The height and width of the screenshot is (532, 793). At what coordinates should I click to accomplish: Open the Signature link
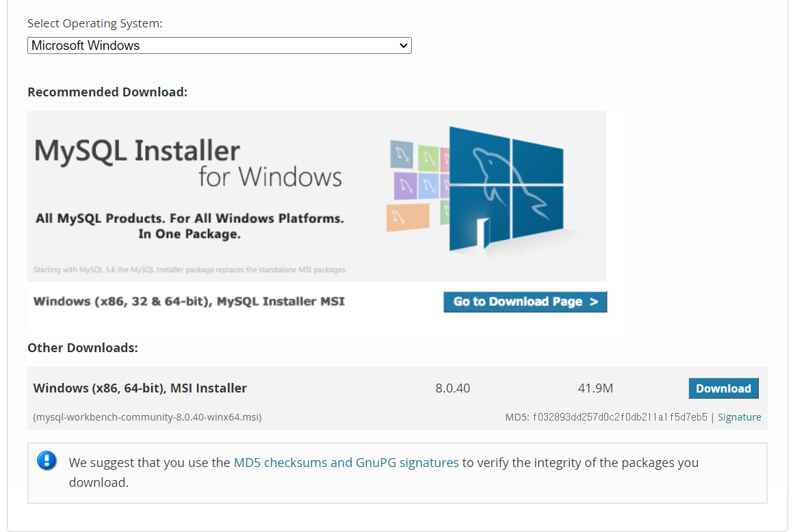pyautogui.click(x=739, y=417)
